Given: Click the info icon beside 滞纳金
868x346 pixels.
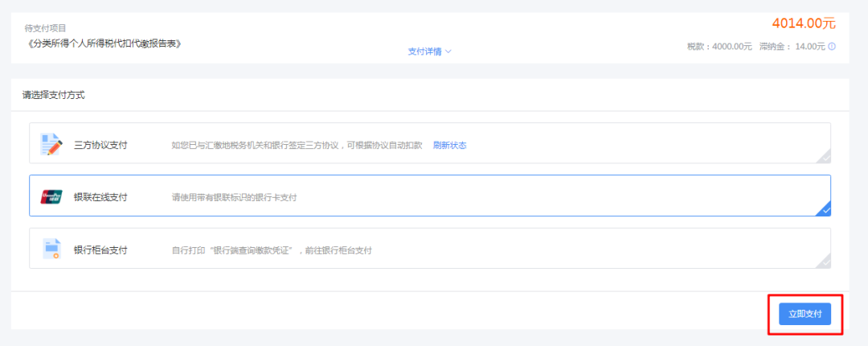Looking at the screenshot, I should coord(832,47).
